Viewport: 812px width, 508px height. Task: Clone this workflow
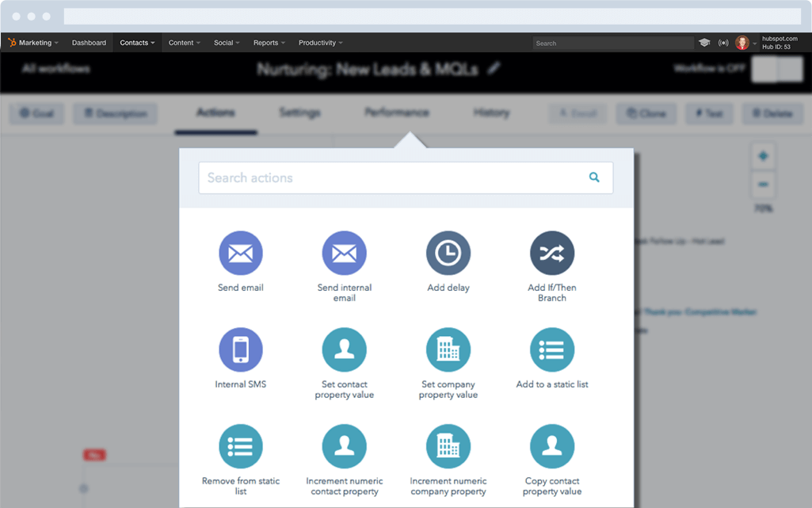646,113
